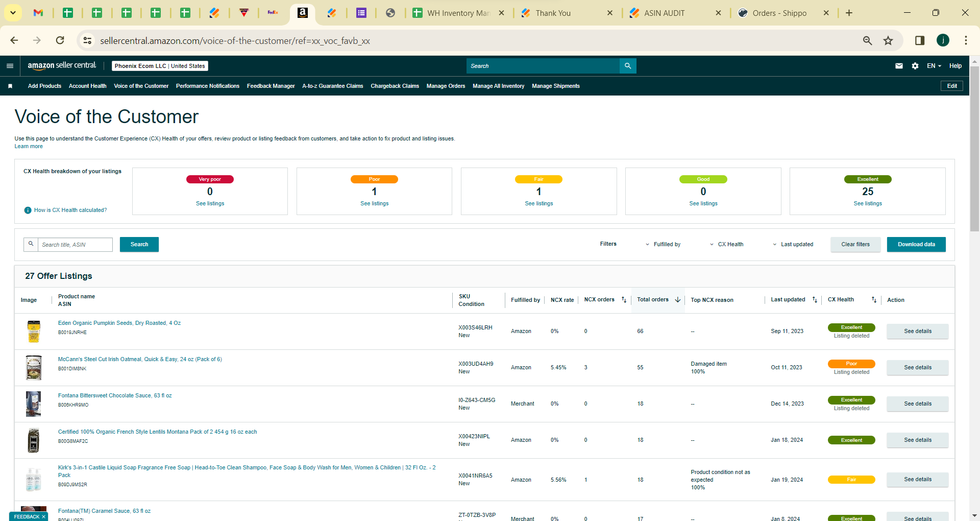The width and height of the screenshot is (980, 521).
Task: Open the browser side panel icon
Action: tap(920, 40)
